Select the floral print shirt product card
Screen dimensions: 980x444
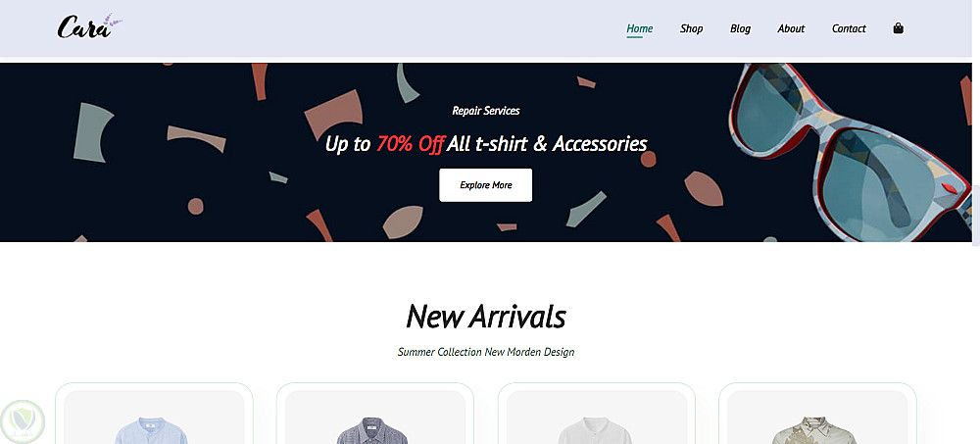tap(817, 414)
